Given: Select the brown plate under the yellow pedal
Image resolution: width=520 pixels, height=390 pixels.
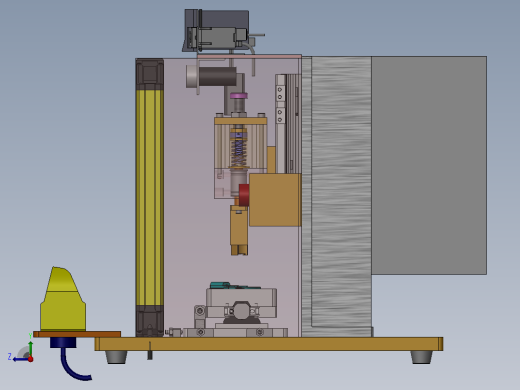Looking at the screenshot, I should [77, 334].
